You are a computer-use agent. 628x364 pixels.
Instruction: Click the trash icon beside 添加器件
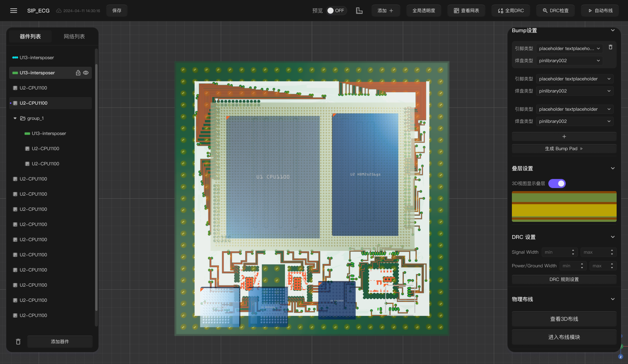pyautogui.click(x=18, y=342)
